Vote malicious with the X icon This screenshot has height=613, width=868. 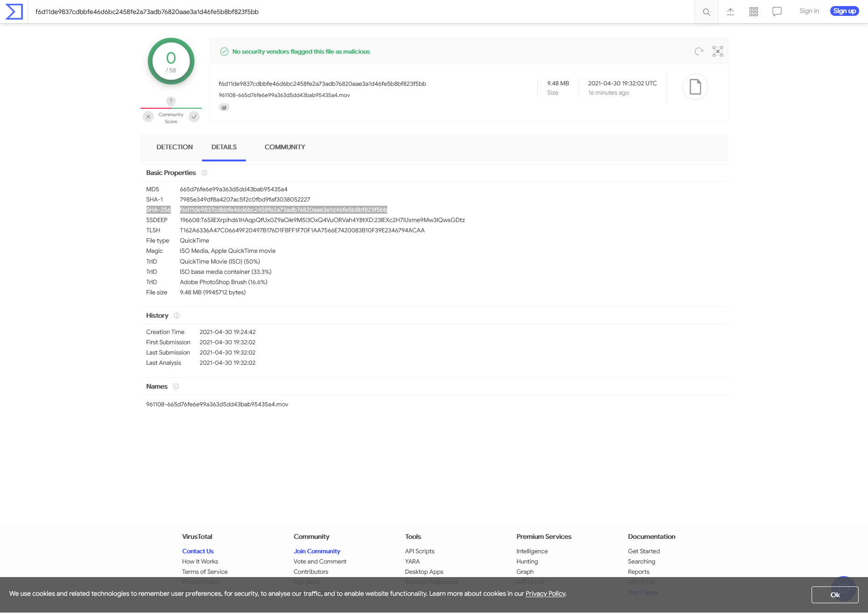click(x=148, y=117)
